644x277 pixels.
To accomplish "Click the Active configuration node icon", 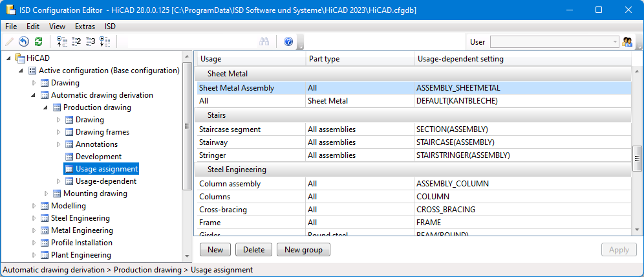I will pyautogui.click(x=32, y=71).
